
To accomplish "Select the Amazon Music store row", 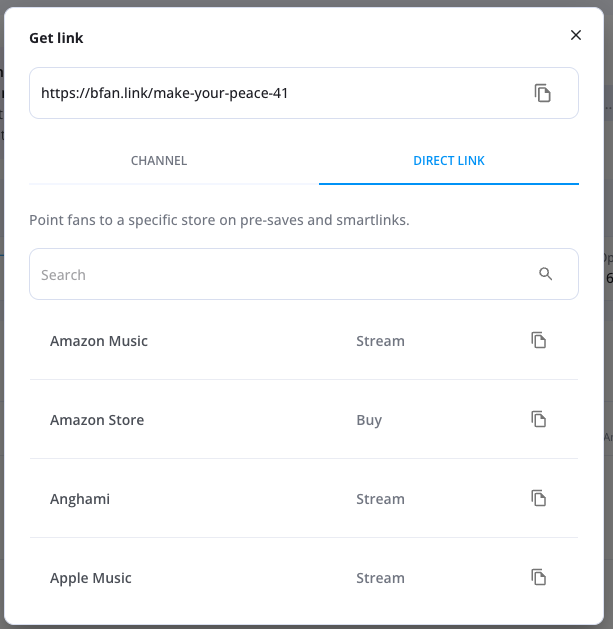I will [x=99, y=341].
